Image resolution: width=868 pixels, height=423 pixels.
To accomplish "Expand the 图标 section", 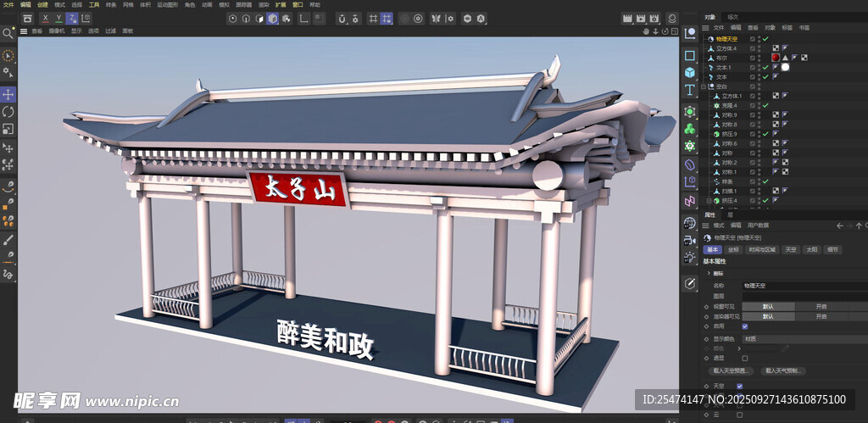I will click(x=708, y=274).
